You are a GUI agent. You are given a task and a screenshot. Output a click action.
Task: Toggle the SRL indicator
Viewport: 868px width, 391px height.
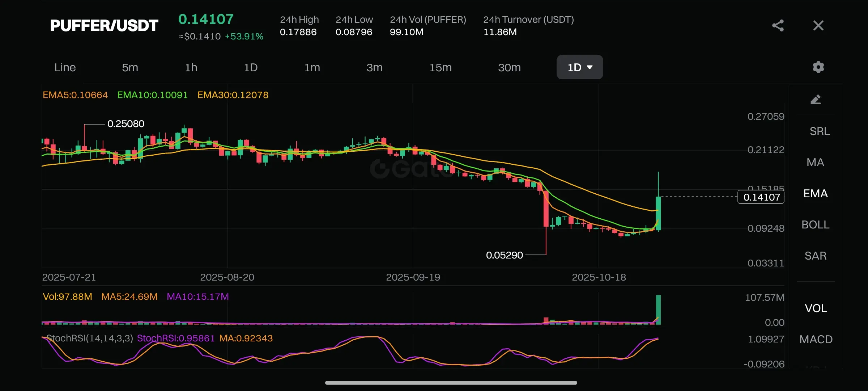(819, 131)
